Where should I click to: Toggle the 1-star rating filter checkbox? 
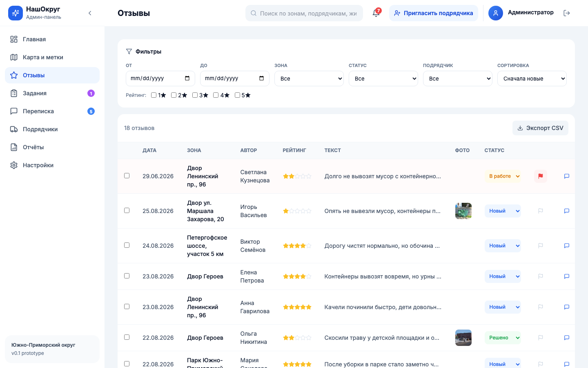[x=154, y=95]
